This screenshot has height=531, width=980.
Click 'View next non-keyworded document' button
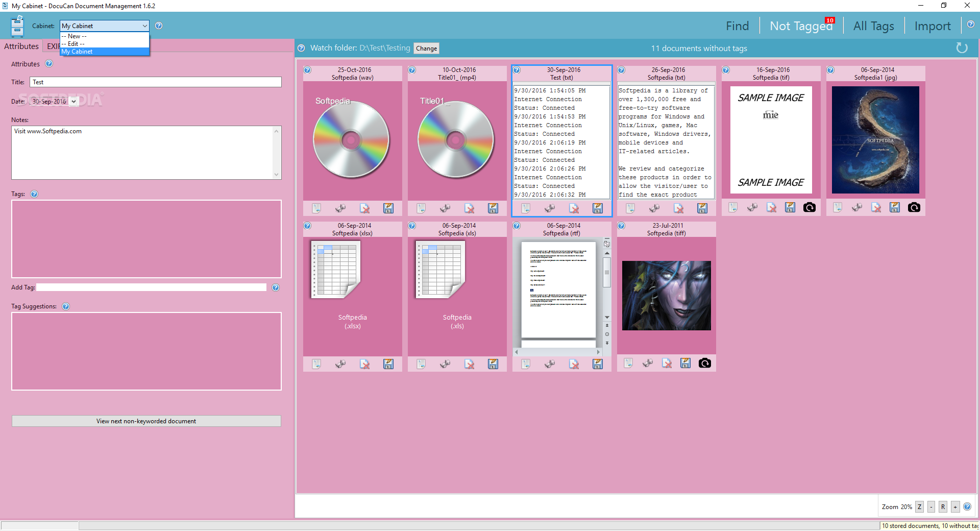[x=146, y=421]
